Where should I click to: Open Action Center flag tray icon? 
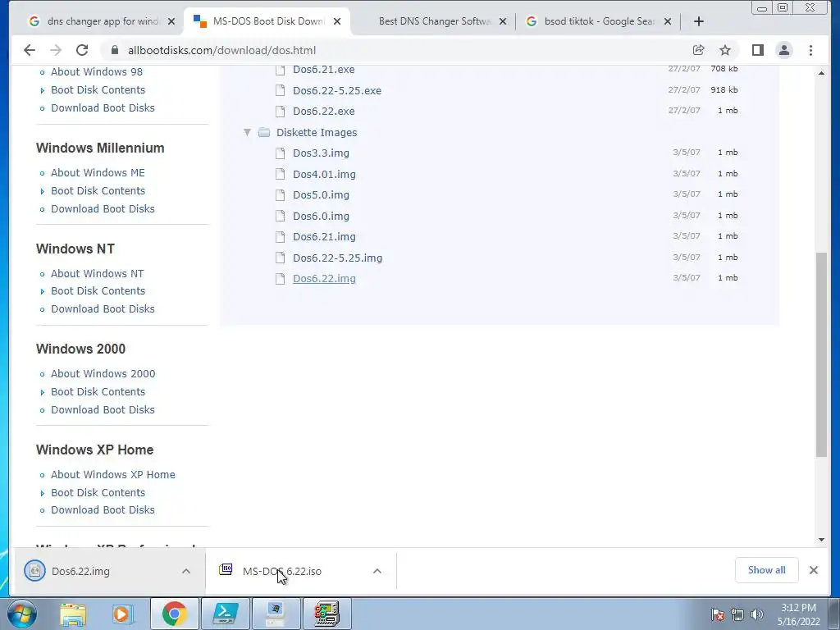click(717, 614)
